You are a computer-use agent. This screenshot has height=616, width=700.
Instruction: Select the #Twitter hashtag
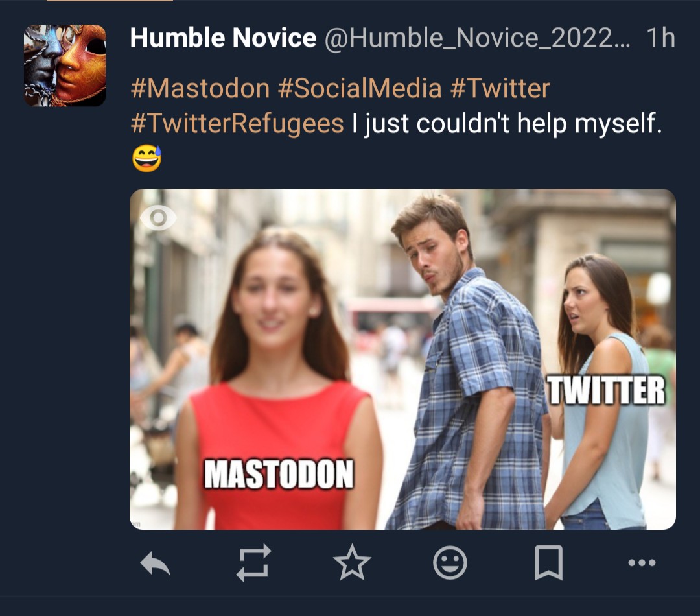pos(500,88)
